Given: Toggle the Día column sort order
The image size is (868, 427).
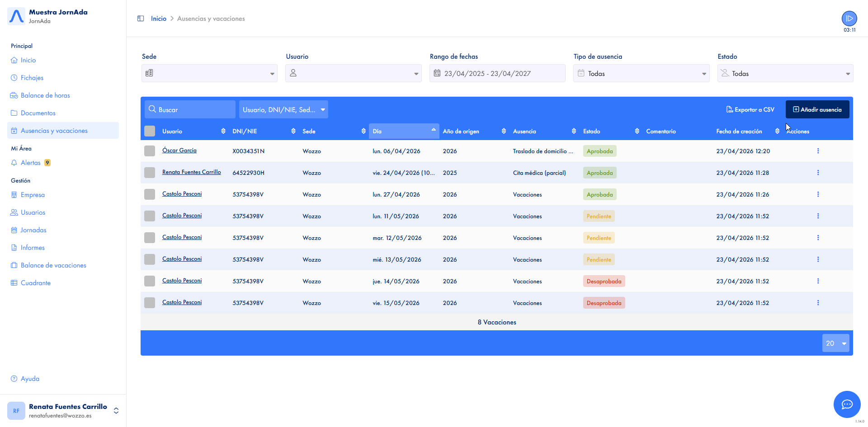Looking at the screenshot, I should pos(433,131).
